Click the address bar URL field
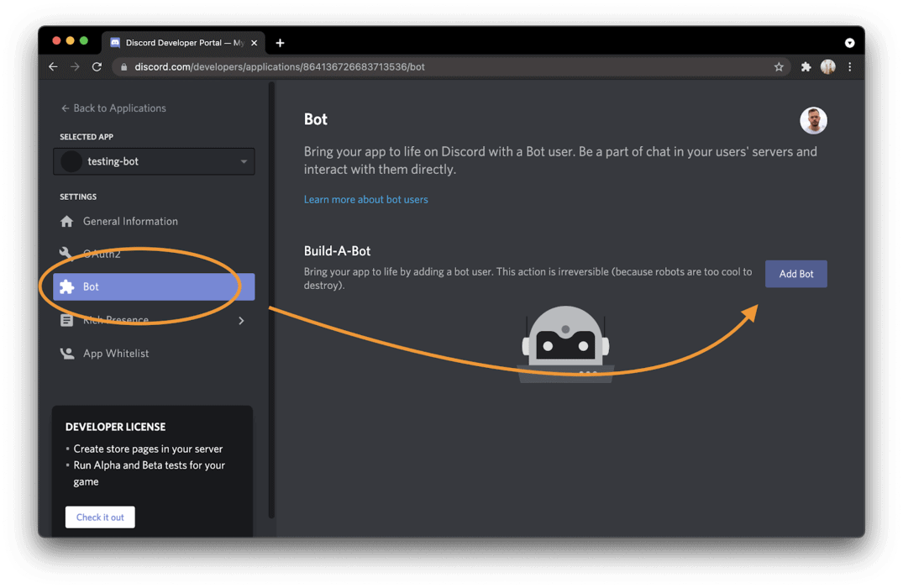The height and width of the screenshot is (588, 903). click(449, 67)
